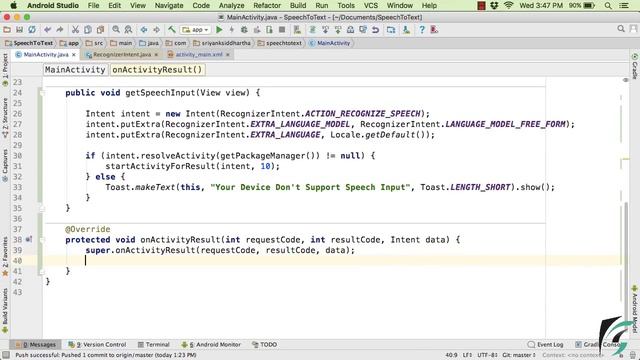The height and width of the screenshot is (360, 640).
Task: Open the Android Monitor tool window
Action: 211,345
